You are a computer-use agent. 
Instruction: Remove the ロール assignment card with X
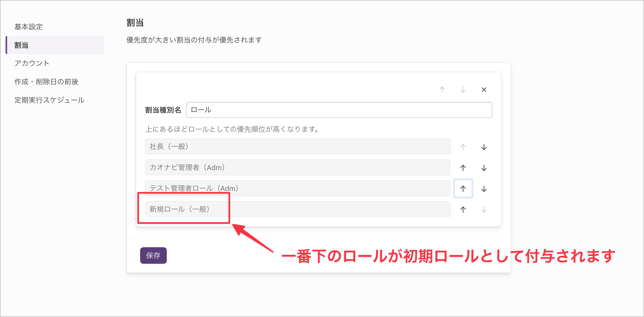(x=484, y=90)
